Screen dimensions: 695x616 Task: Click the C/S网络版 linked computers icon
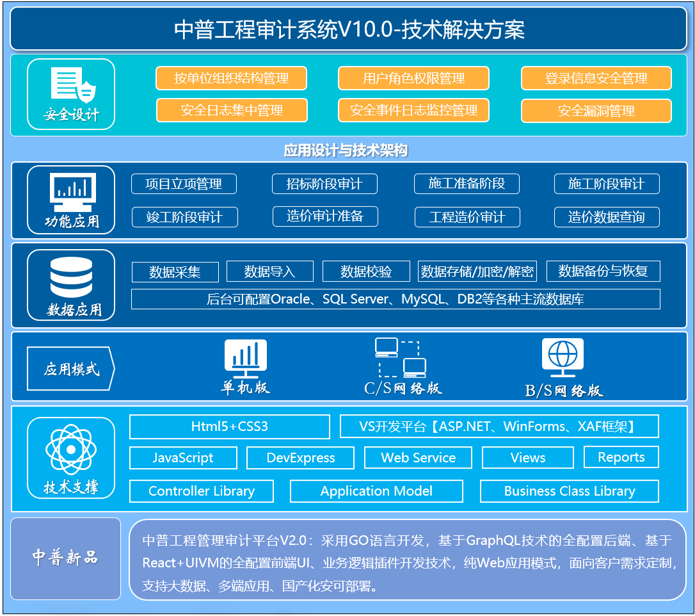[x=401, y=357]
